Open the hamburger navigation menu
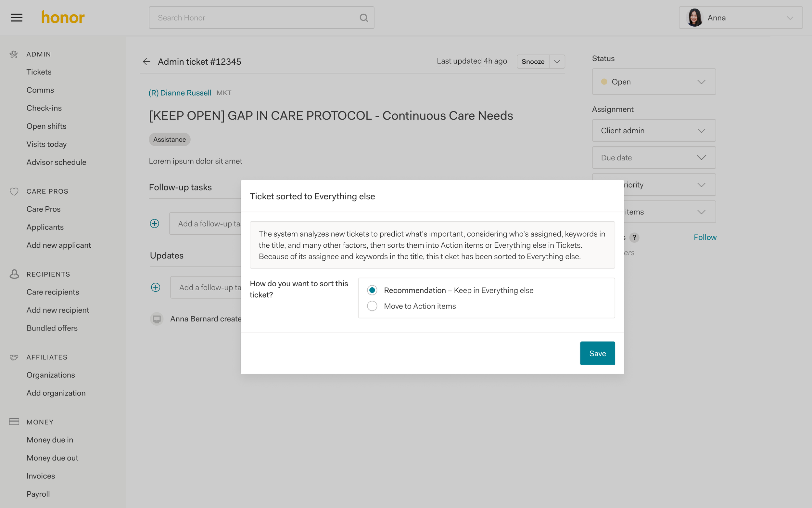This screenshot has width=812, height=508. pos(17,18)
